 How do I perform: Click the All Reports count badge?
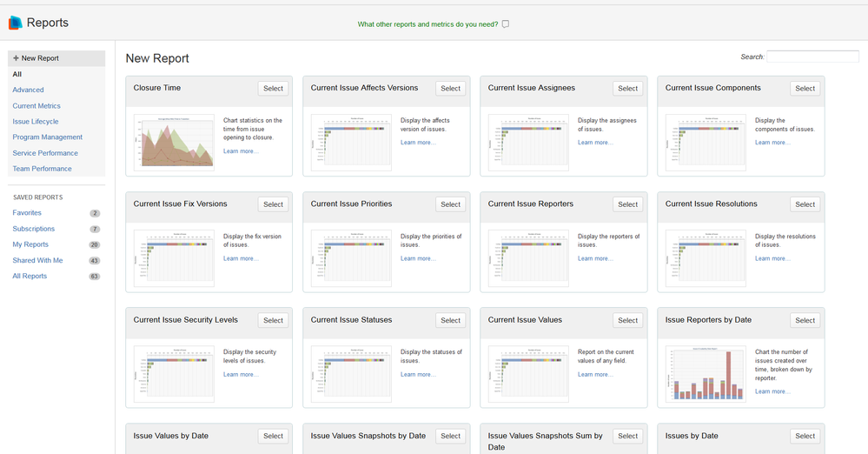[95, 277]
